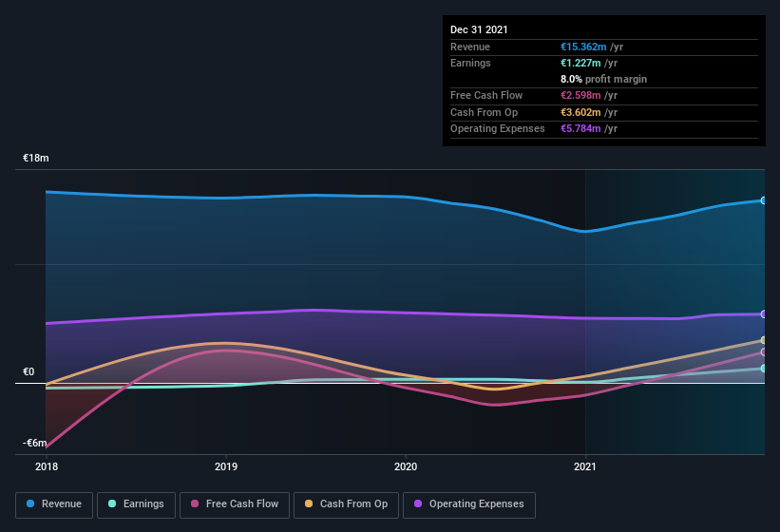Image resolution: width=780 pixels, height=532 pixels.
Task: Click the Free Cash Flow label in tooltip
Action: (x=486, y=95)
